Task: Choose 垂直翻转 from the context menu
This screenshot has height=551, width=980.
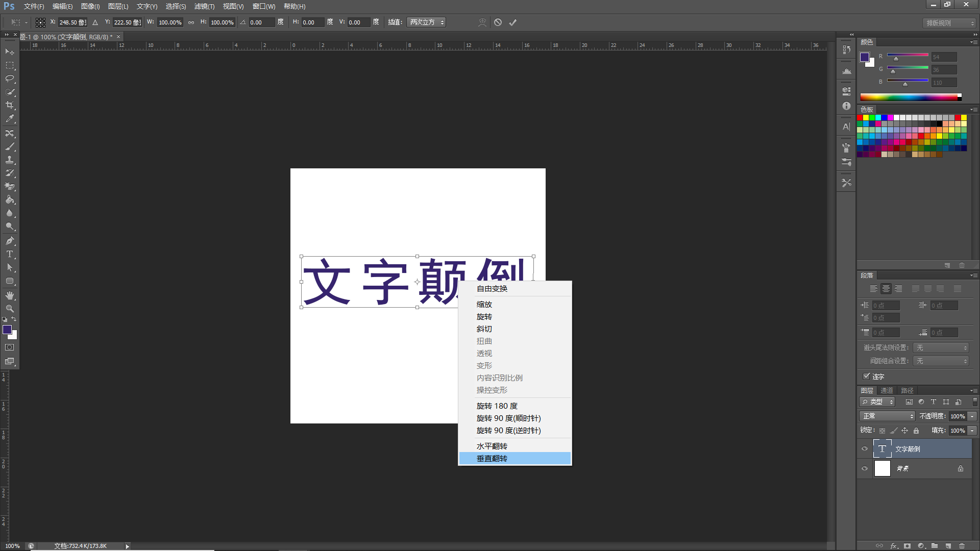Action: (492, 458)
